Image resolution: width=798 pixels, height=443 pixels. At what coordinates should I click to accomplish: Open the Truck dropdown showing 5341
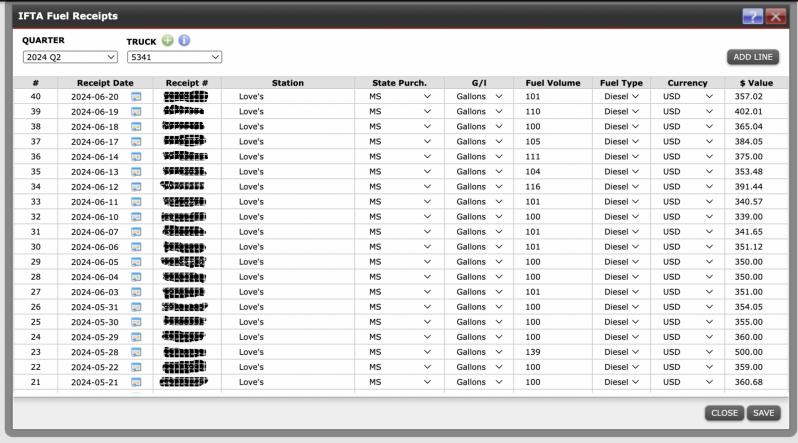tap(175, 57)
